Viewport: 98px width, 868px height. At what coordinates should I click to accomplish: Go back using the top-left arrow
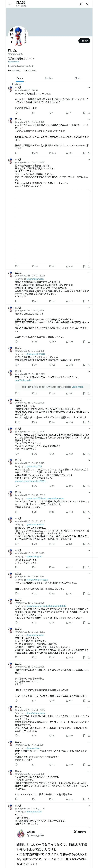pyautogui.click(x=9, y=4)
